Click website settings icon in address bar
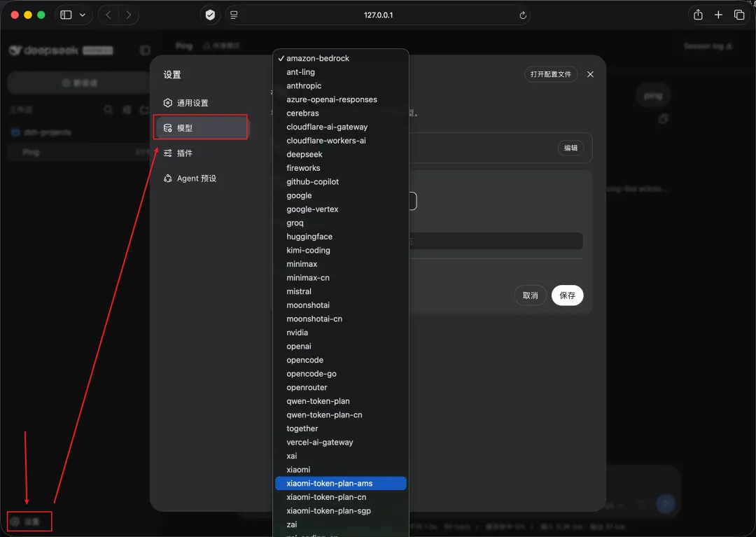Image resolution: width=756 pixels, height=537 pixels. [234, 15]
